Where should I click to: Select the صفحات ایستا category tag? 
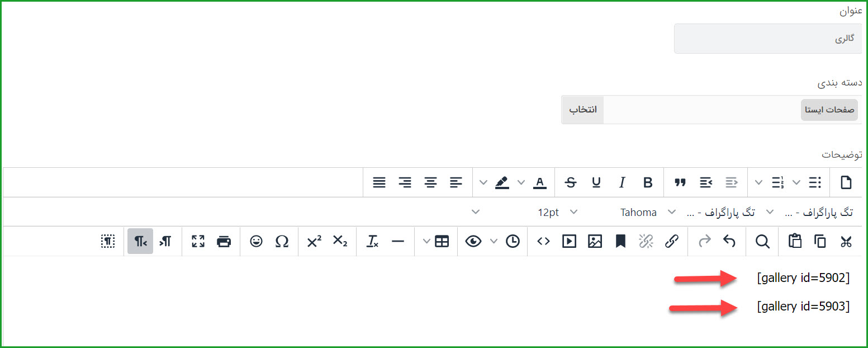pos(829,110)
